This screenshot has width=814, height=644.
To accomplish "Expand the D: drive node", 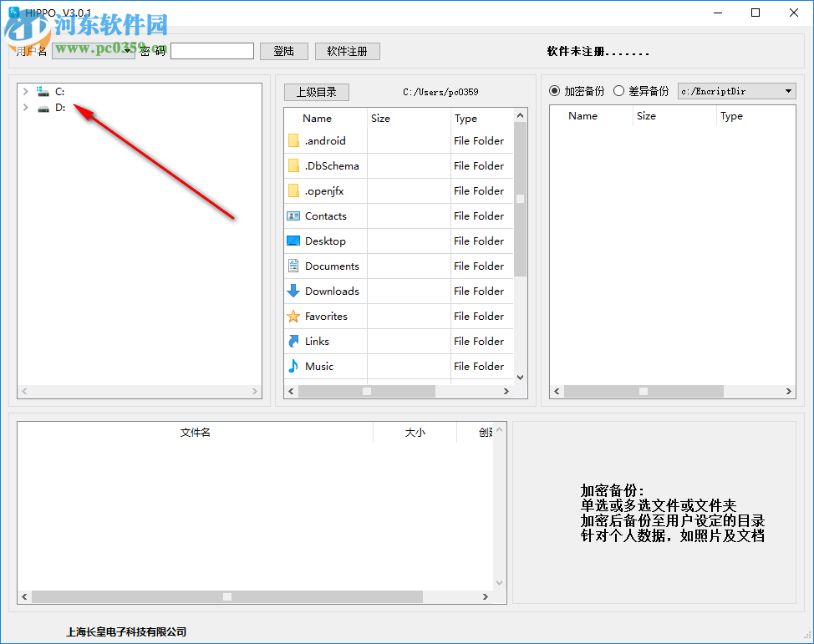I will pos(25,109).
